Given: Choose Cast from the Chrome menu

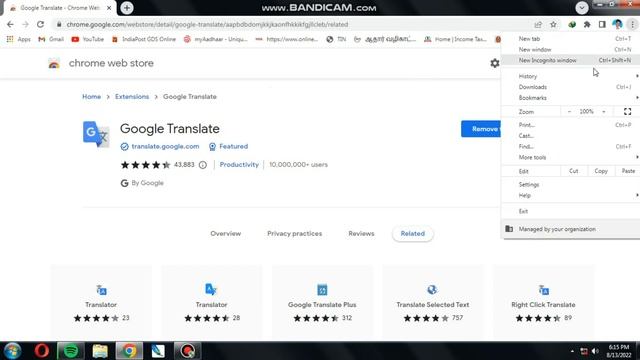Looking at the screenshot, I should pos(571,136).
